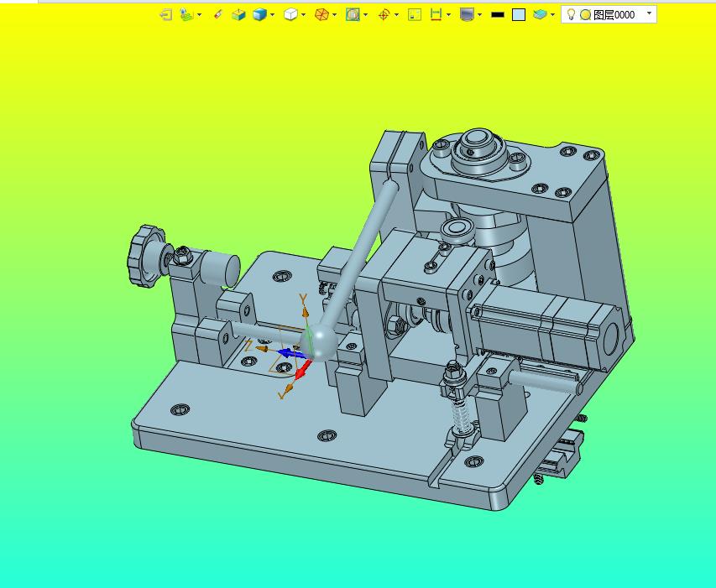Expand the orange wireframe polygon dropdown arrow
Image resolution: width=716 pixels, height=588 pixels.
tap(335, 15)
